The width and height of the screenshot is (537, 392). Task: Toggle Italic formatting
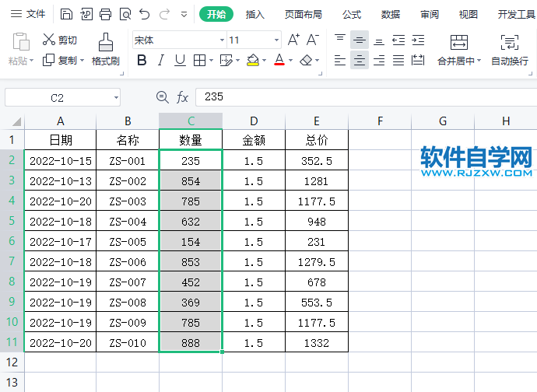click(160, 60)
